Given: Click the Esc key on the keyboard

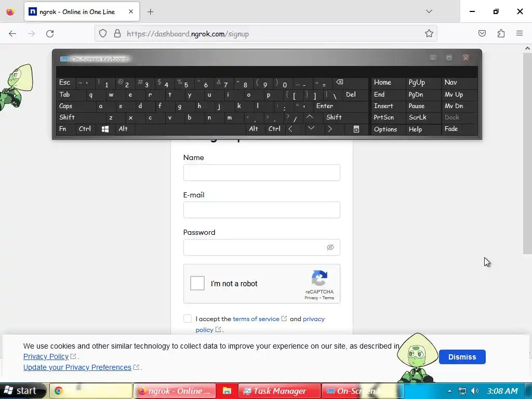Looking at the screenshot, I should (66, 83).
